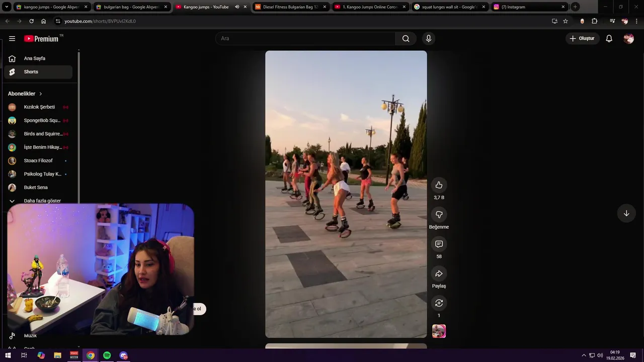Screen dimensions: 644x362
Task: Bookmark this page with star icon
Action: click(566, 21)
